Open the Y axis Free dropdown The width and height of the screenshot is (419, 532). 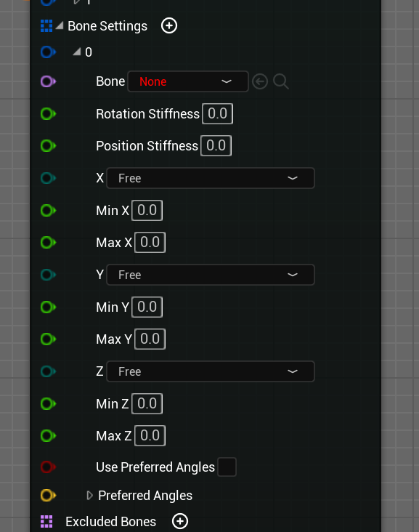point(211,275)
